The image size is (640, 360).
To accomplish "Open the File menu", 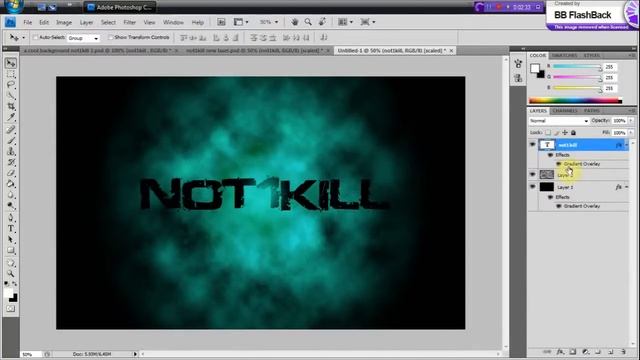I will tap(27, 22).
